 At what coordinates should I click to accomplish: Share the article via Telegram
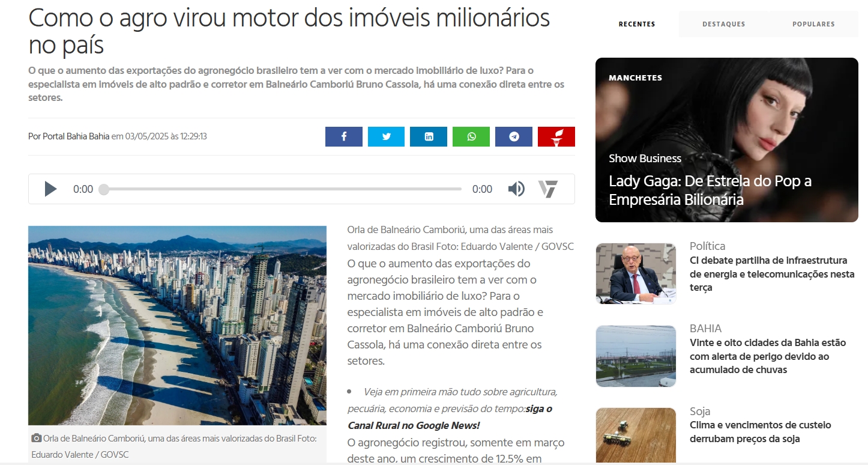(x=514, y=136)
